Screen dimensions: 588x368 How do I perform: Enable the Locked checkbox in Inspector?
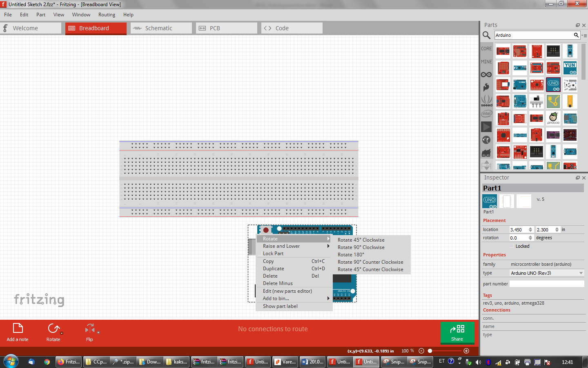pos(512,246)
